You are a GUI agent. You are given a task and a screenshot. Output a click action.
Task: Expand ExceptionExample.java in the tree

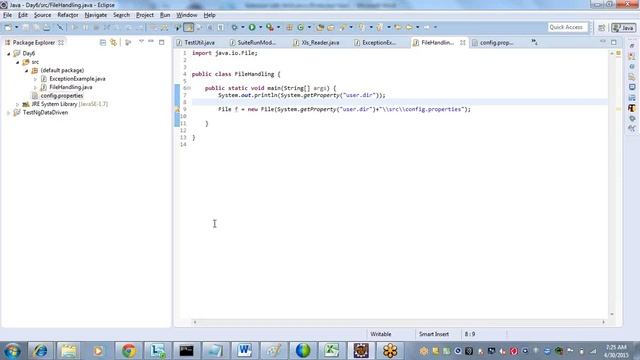(x=35, y=79)
